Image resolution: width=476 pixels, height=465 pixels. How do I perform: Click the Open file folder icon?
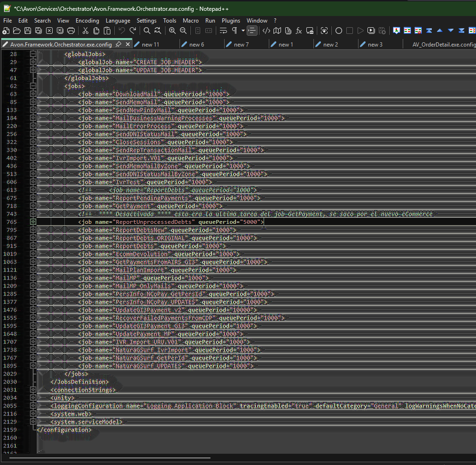[17, 31]
